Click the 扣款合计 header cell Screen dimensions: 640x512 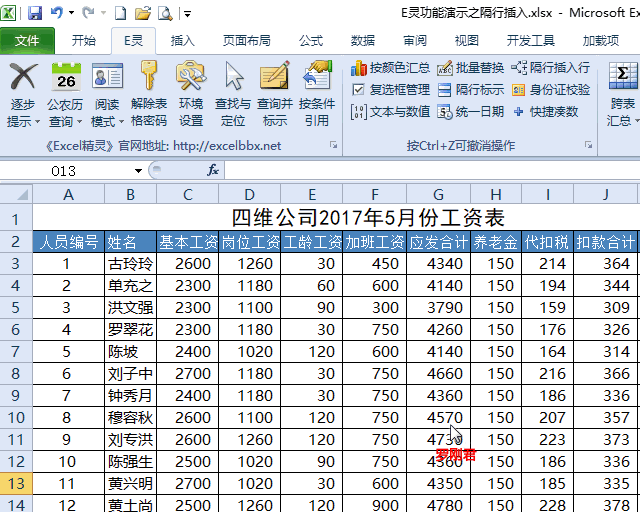605,242
